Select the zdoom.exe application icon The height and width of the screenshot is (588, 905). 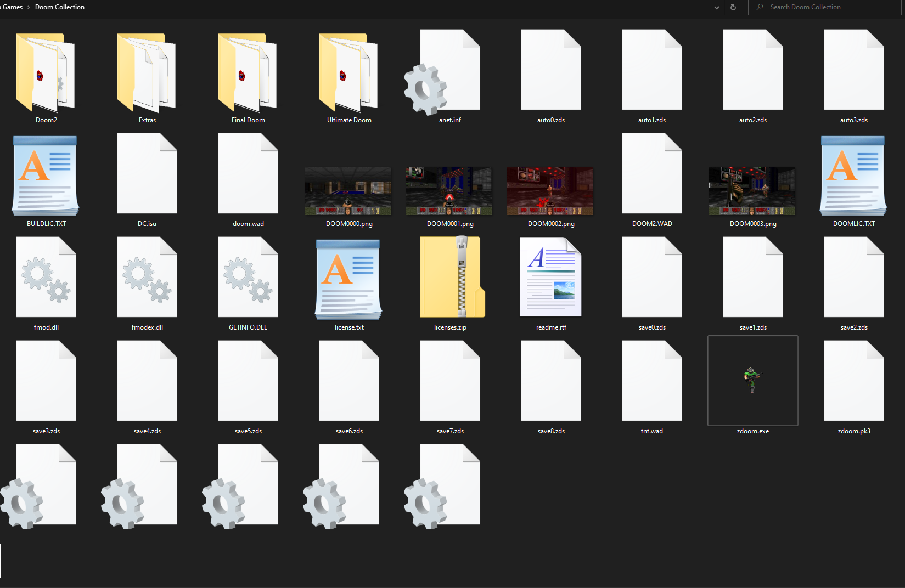[753, 381]
